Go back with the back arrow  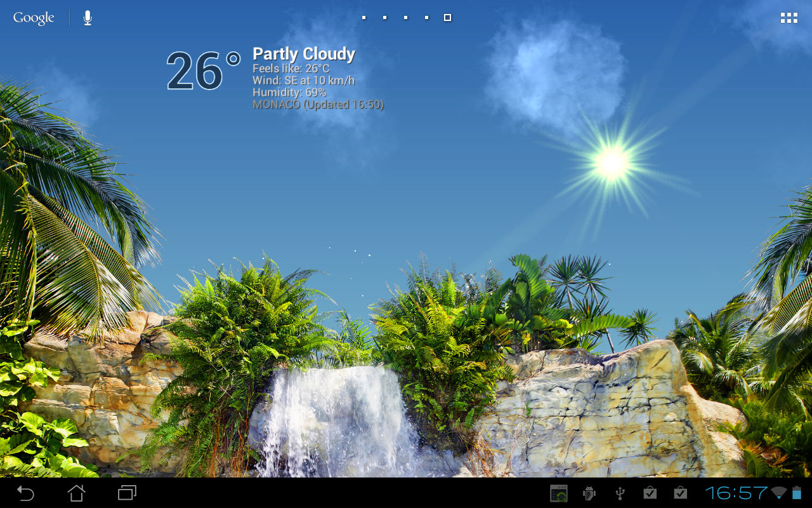click(x=25, y=493)
